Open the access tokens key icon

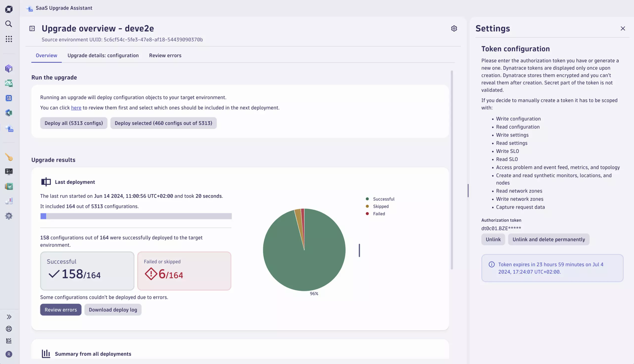point(9,157)
